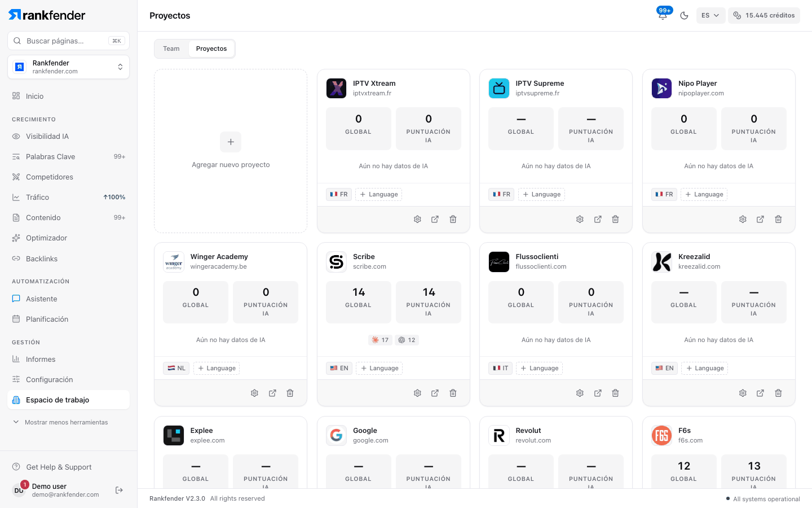Click Scribe project settings gear

417,393
